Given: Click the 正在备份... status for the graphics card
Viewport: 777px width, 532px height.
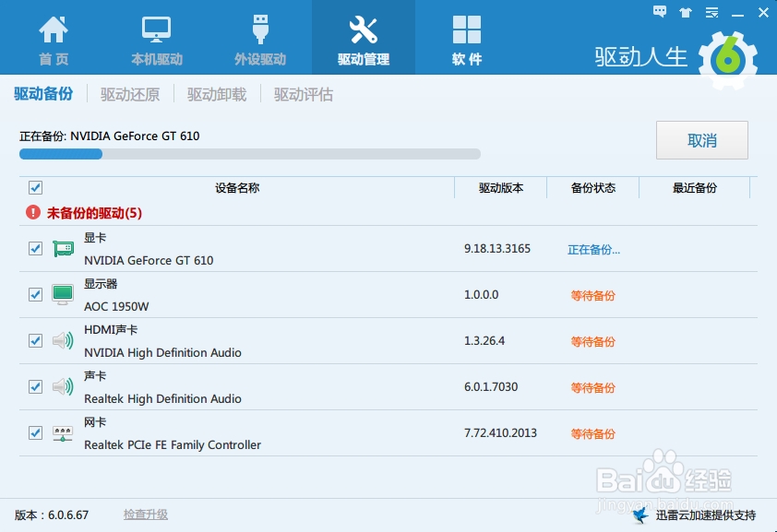Looking at the screenshot, I should (593, 250).
